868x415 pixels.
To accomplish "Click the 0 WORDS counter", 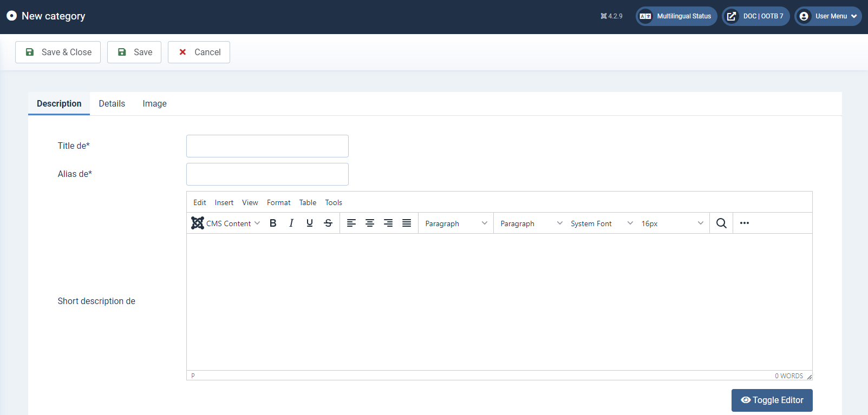I will point(789,376).
